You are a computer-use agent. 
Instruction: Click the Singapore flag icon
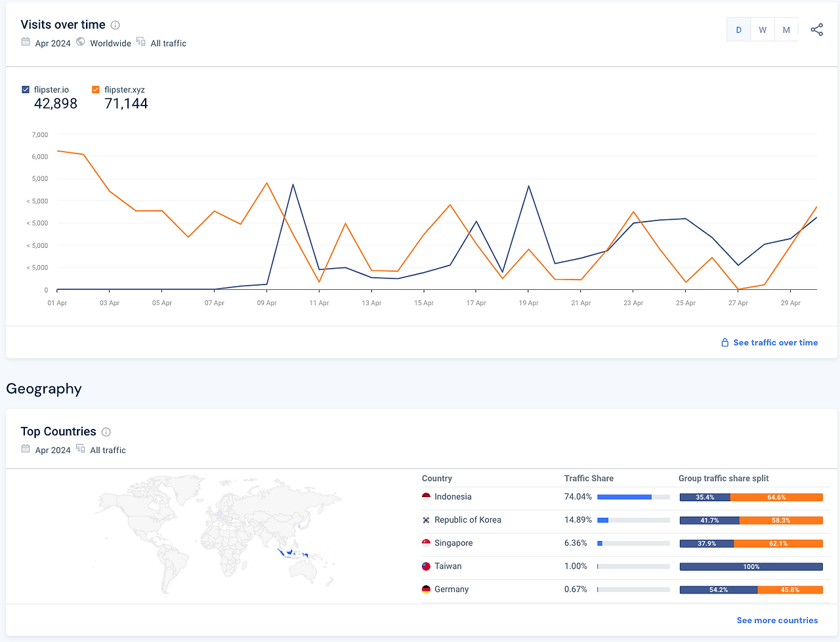pos(426,543)
